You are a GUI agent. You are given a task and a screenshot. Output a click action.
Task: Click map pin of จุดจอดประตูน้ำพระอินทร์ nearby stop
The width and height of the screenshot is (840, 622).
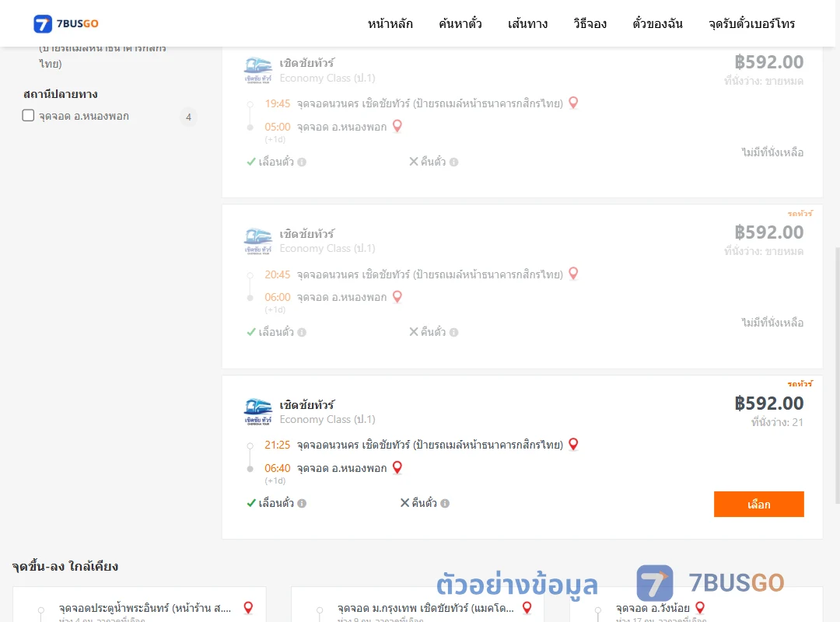(248, 607)
